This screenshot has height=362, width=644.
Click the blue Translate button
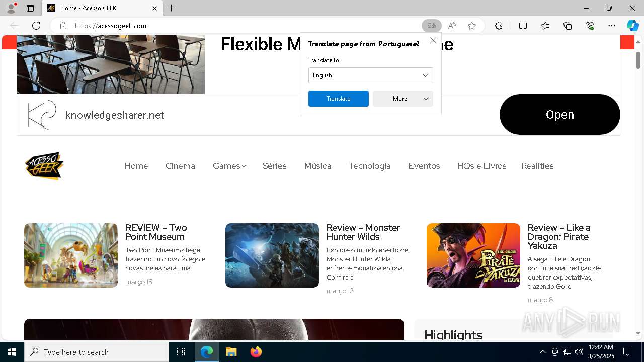pyautogui.click(x=339, y=99)
